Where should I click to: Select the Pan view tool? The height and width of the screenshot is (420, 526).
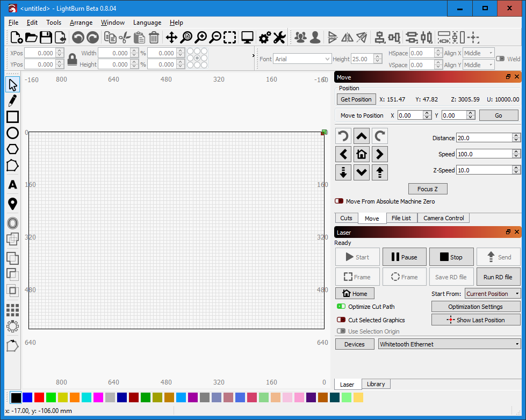[x=171, y=38]
